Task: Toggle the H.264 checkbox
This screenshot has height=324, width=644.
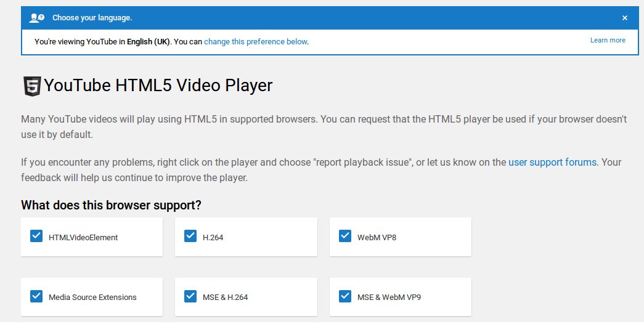Action: click(x=190, y=236)
